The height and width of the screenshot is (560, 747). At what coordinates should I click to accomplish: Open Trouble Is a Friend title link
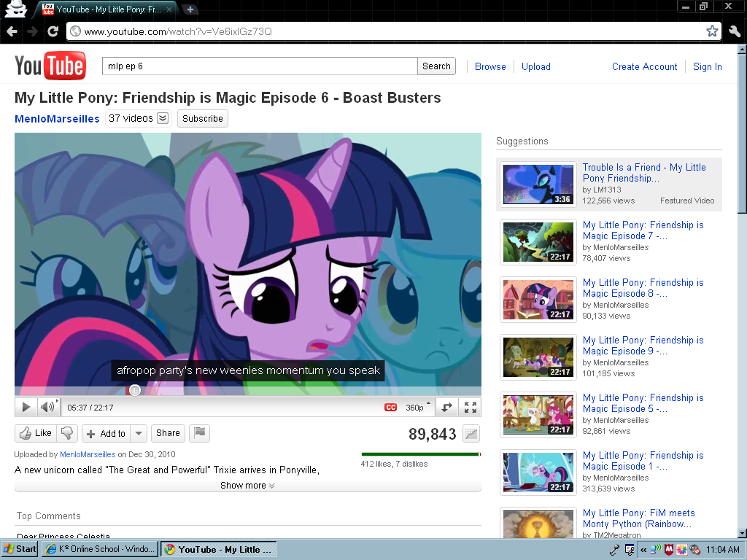[x=644, y=173]
